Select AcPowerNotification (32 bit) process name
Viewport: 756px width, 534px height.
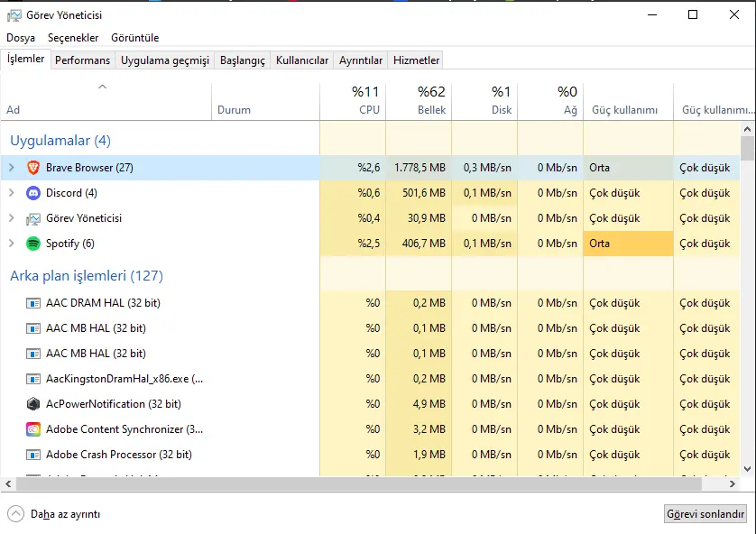(x=114, y=404)
